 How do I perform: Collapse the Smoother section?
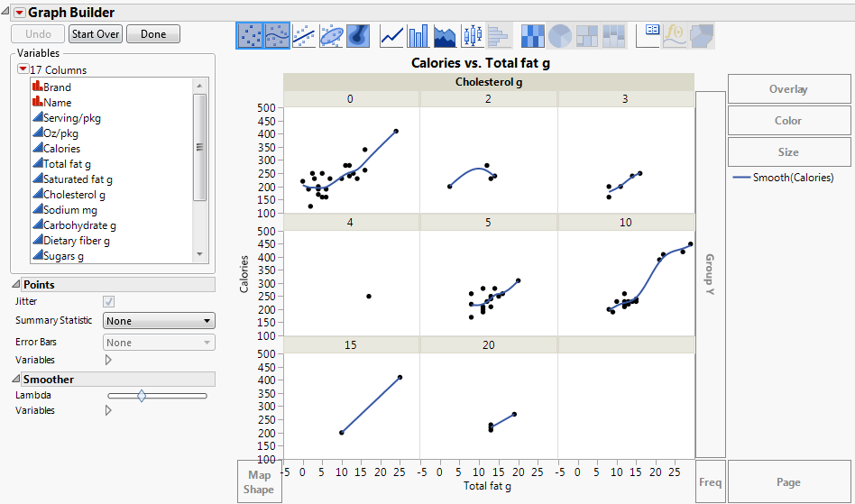[16, 379]
